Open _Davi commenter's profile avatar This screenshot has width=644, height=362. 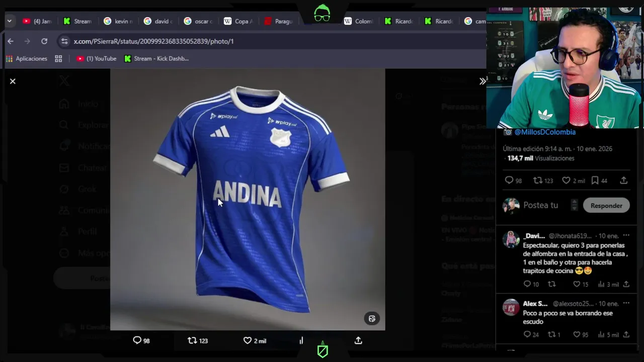click(511, 239)
